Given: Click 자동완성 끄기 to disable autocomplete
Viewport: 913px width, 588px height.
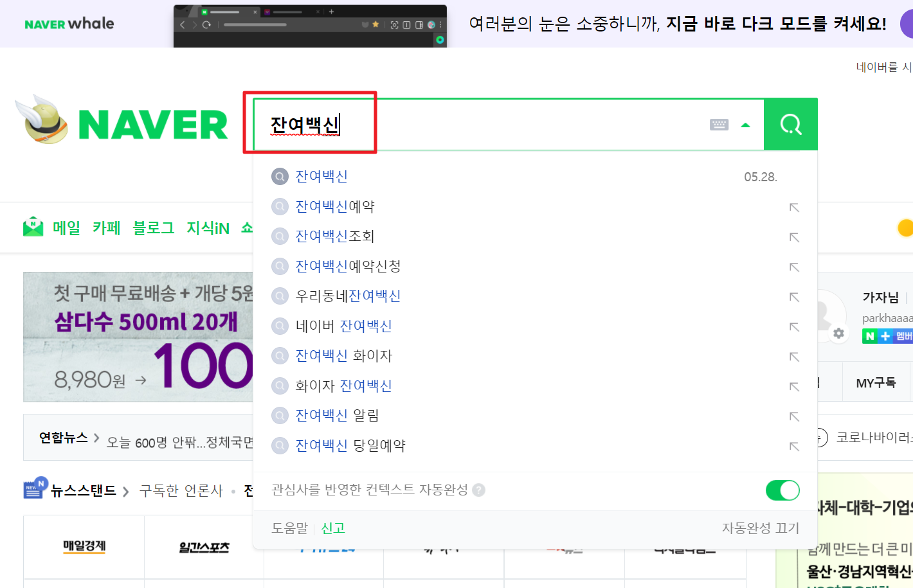Looking at the screenshot, I should pyautogui.click(x=760, y=528).
